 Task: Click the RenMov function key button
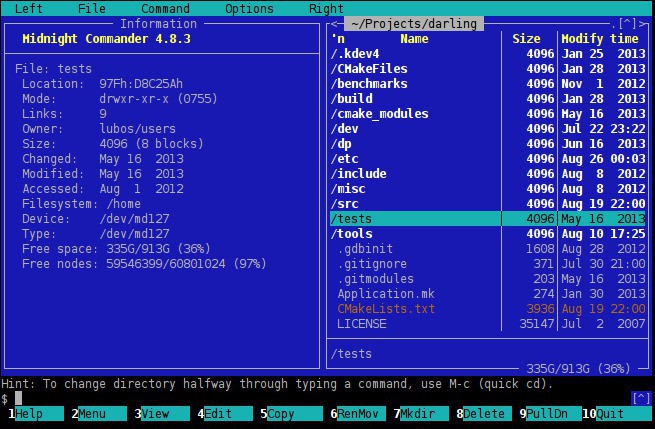click(x=353, y=414)
